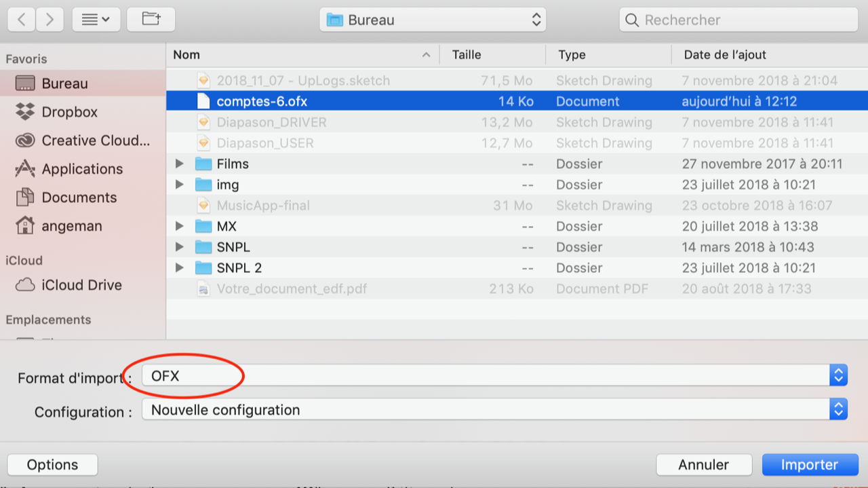Click the 14 Ko size cell
The width and height of the screenshot is (868, 488).
coord(516,101)
